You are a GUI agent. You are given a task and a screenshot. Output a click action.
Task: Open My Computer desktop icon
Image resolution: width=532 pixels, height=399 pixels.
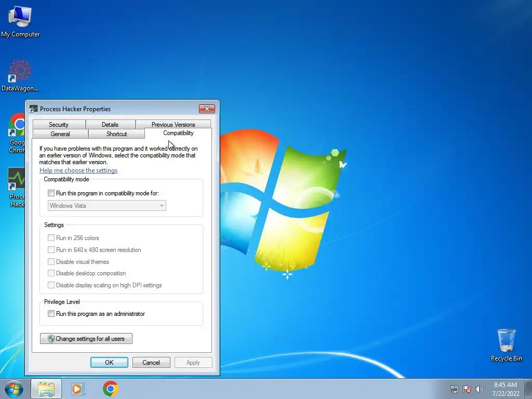pos(20,21)
